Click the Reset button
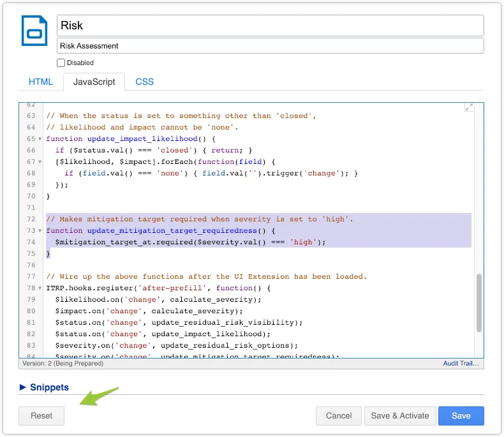The image size is (504, 437). point(41,416)
